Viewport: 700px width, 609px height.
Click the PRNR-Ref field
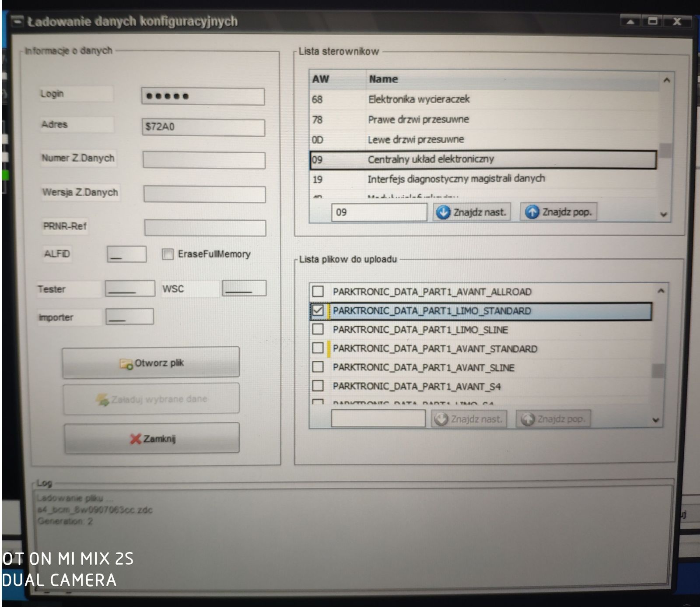(x=205, y=228)
